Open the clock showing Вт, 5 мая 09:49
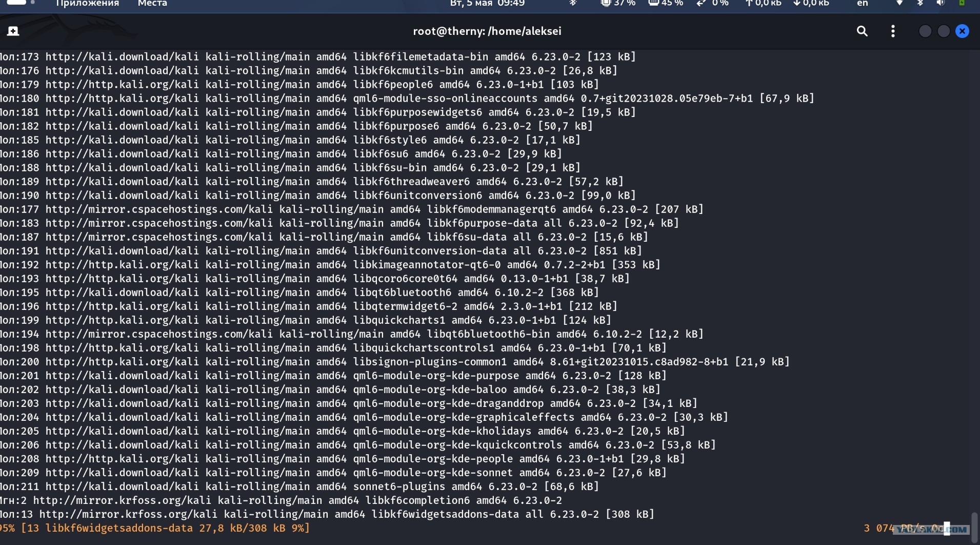 tap(487, 4)
